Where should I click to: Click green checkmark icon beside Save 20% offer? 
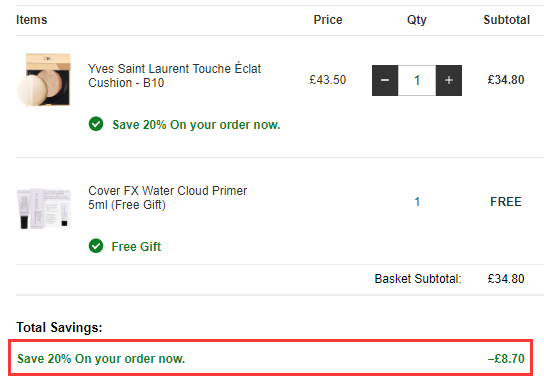(96, 124)
